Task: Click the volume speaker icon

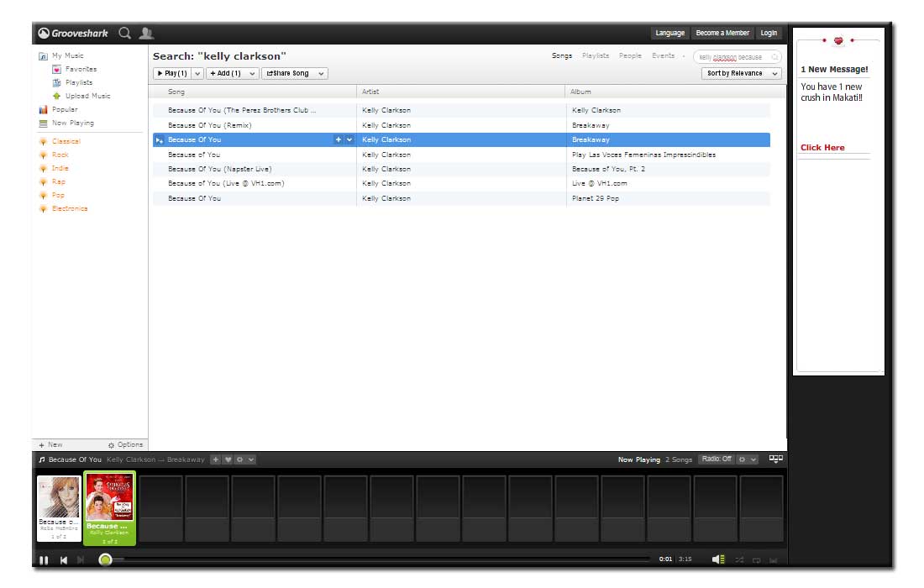Action: click(x=717, y=559)
